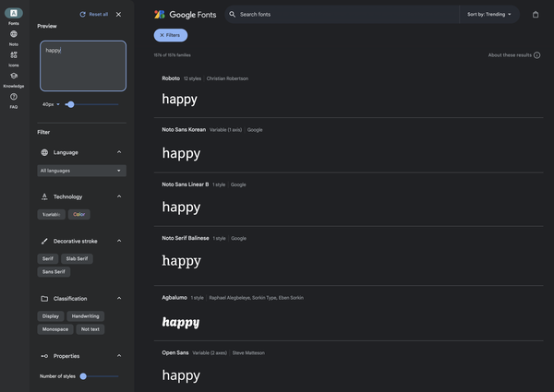Screen dimensions: 554x392
Task: Open the FAQ help icon
Action: point(14,96)
